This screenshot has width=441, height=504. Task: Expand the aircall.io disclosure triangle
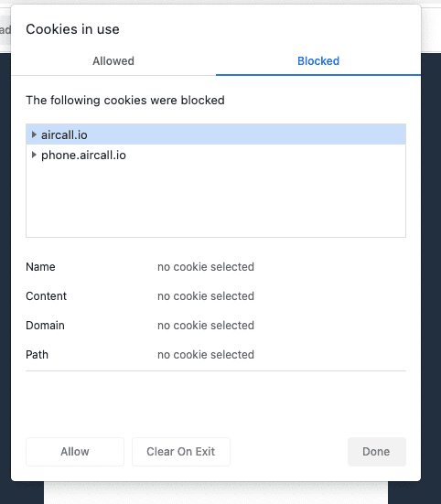[x=34, y=134]
